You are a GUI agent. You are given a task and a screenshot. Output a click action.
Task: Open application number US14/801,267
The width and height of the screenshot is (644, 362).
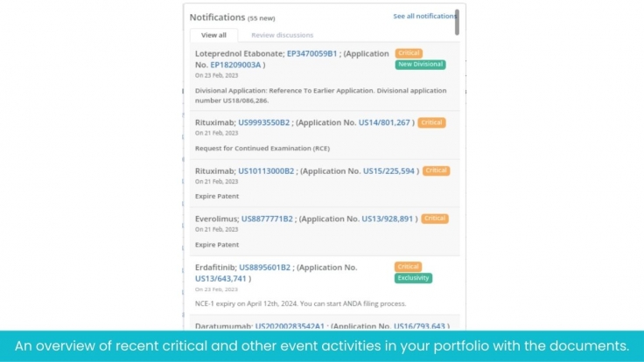(385, 122)
